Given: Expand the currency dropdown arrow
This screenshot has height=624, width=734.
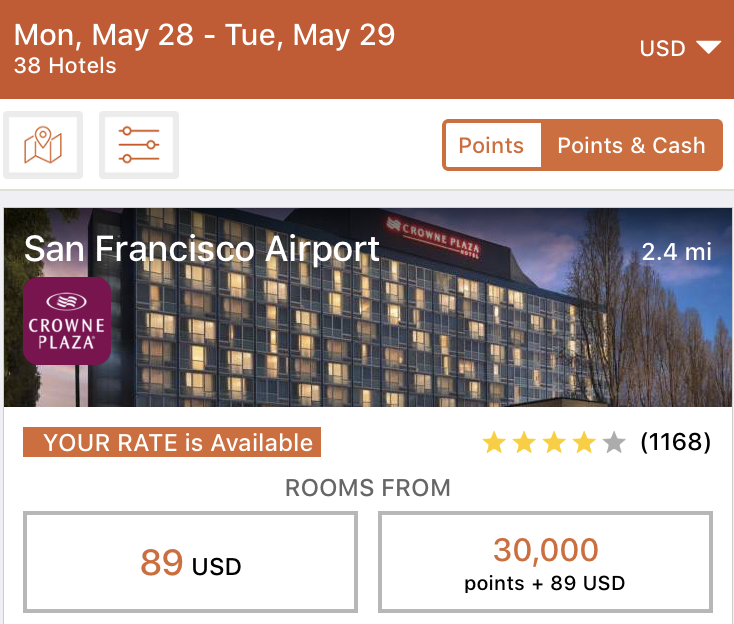Looking at the screenshot, I should point(708,48).
